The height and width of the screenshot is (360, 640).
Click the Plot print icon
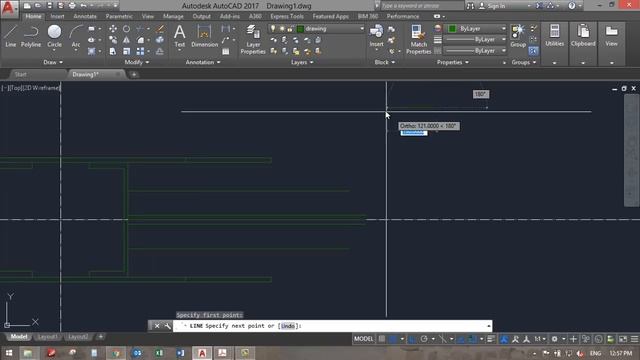tap(72, 6)
